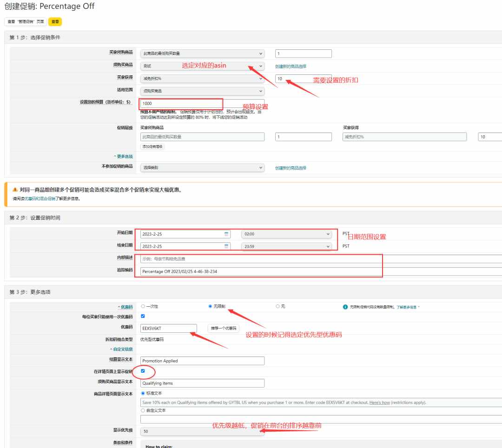Click the orange warning triangle icon
The image size is (502, 448).
(x=15, y=190)
